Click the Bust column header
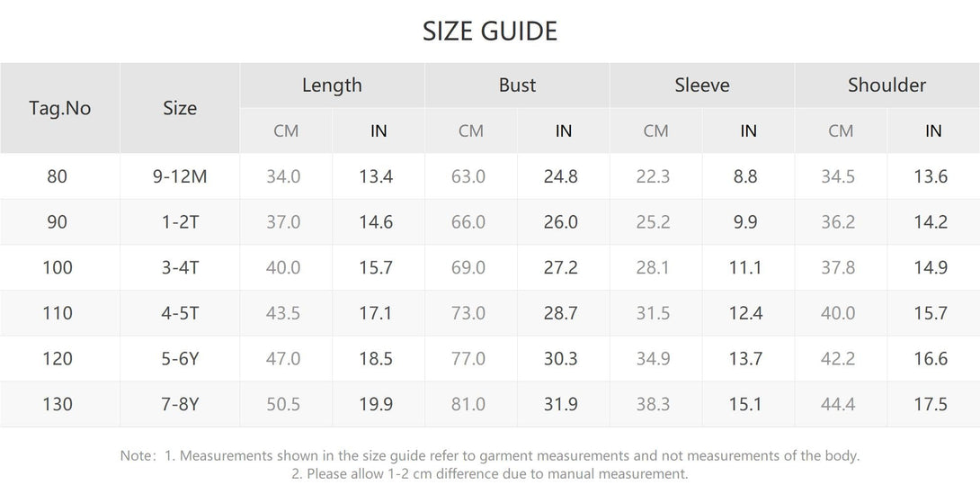The image size is (980, 503). pyautogui.click(x=517, y=85)
